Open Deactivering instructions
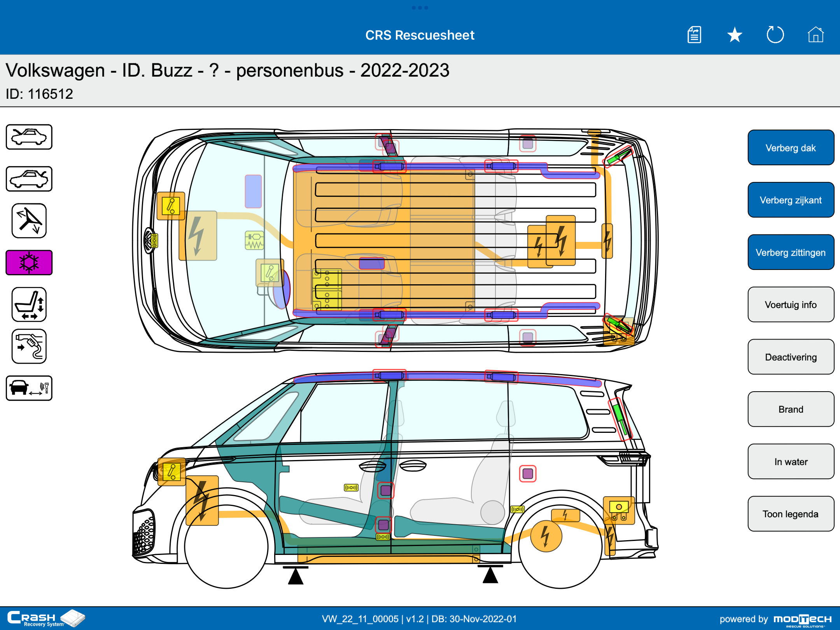The image size is (840, 630). coord(791,357)
